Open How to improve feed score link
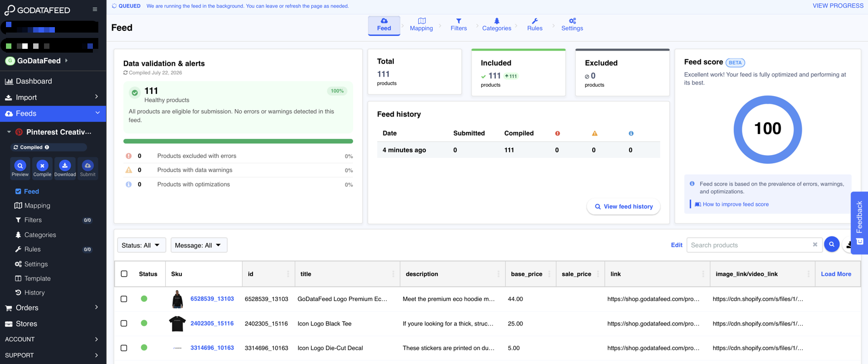Viewport: 868px width, 364px height. 735,205
